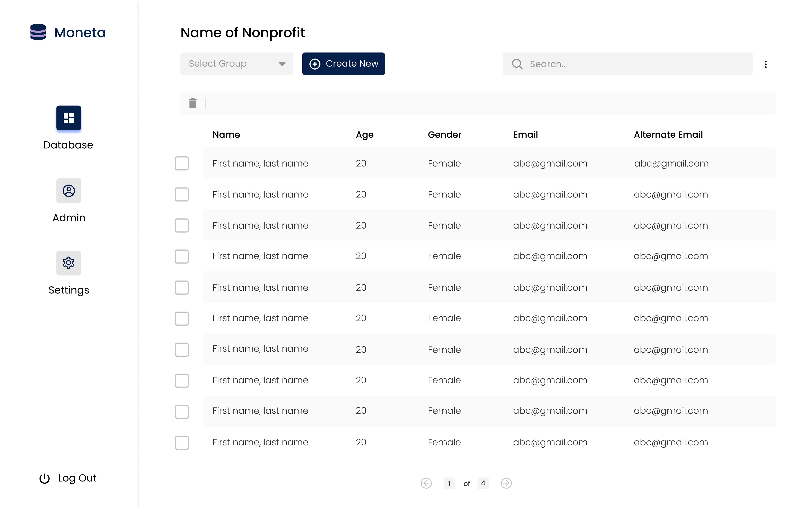This screenshot has width=812, height=508.
Task: Open the Select Group dropdown
Action: pyautogui.click(x=237, y=64)
